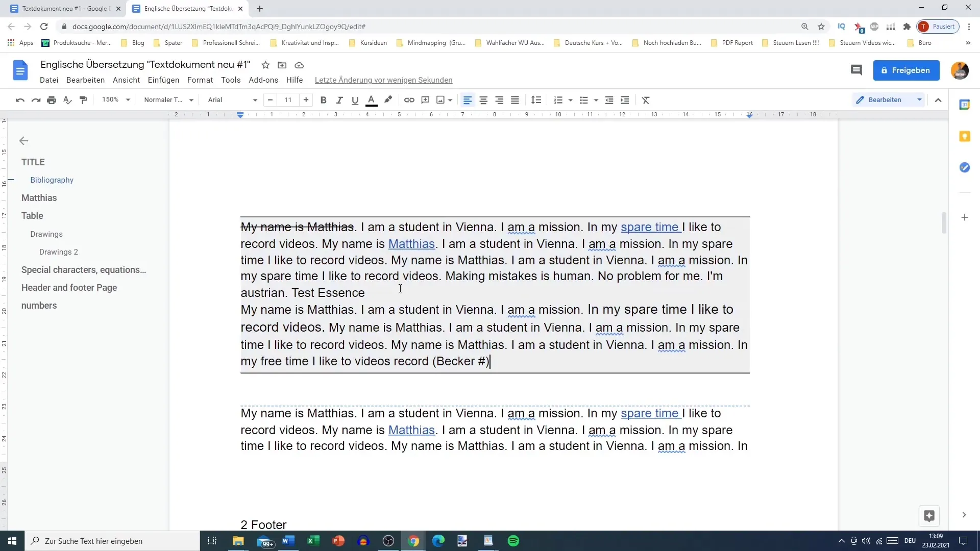Screen dimensions: 980x551
Task: Open Google Keep from the side panel
Action: tap(965, 136)
